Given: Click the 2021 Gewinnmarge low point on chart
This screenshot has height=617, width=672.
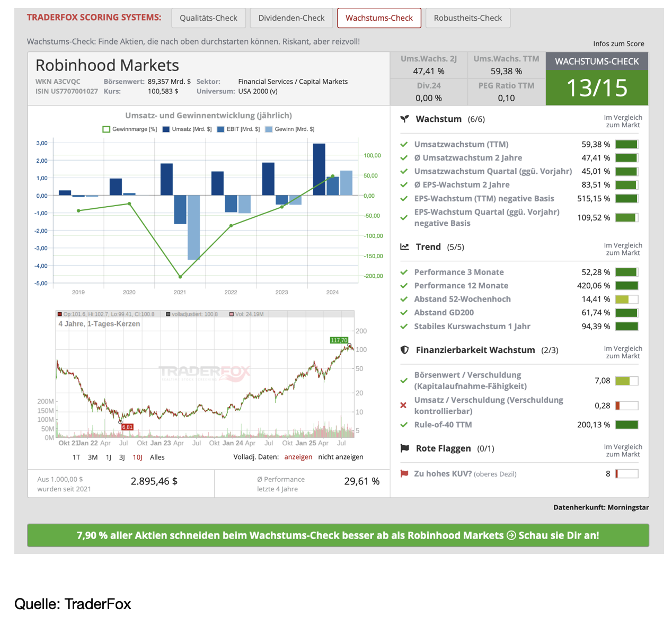Looking at the screenshot, I should click(x=180, y=277).
